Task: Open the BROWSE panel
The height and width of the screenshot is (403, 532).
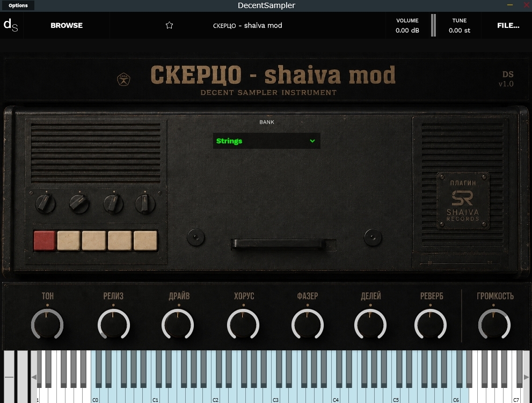Action: click(67, 25)
